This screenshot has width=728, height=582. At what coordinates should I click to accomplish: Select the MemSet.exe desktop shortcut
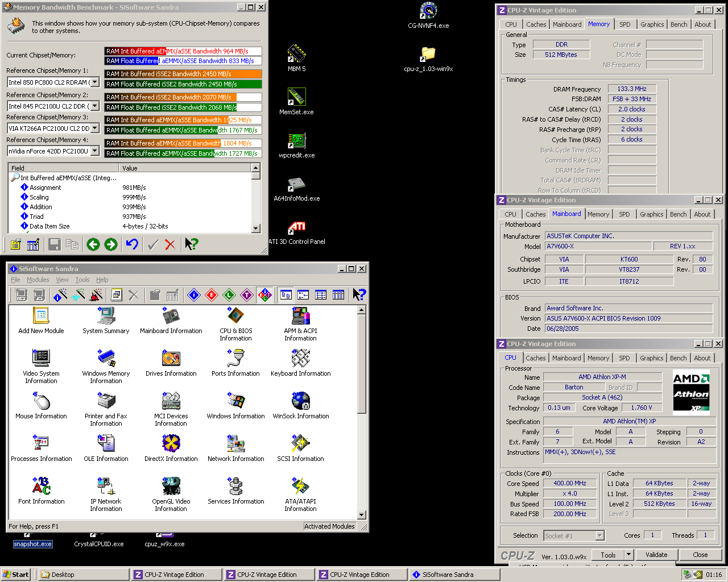(x=296, y=101)
